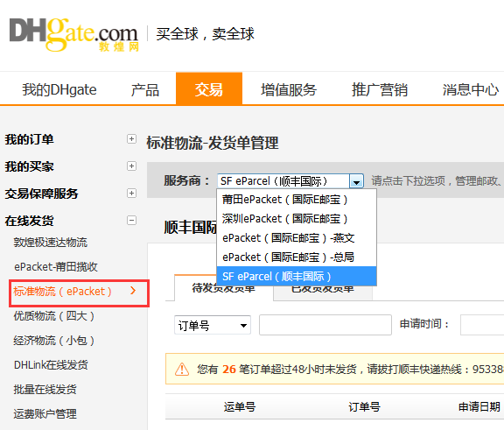
Task: Expand 我的买家 section plus icon
Action: (131, 166)
